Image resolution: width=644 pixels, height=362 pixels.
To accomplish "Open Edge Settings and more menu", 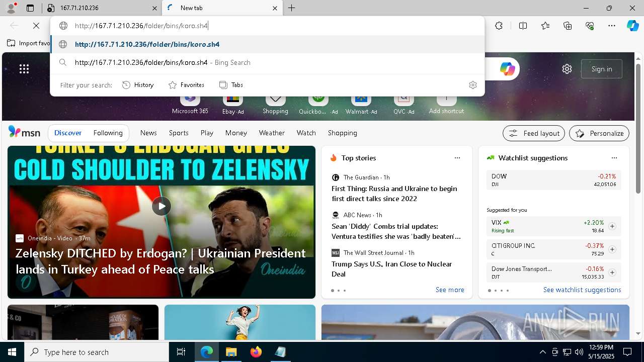I will pyautogui.click(x=612, y=26).
